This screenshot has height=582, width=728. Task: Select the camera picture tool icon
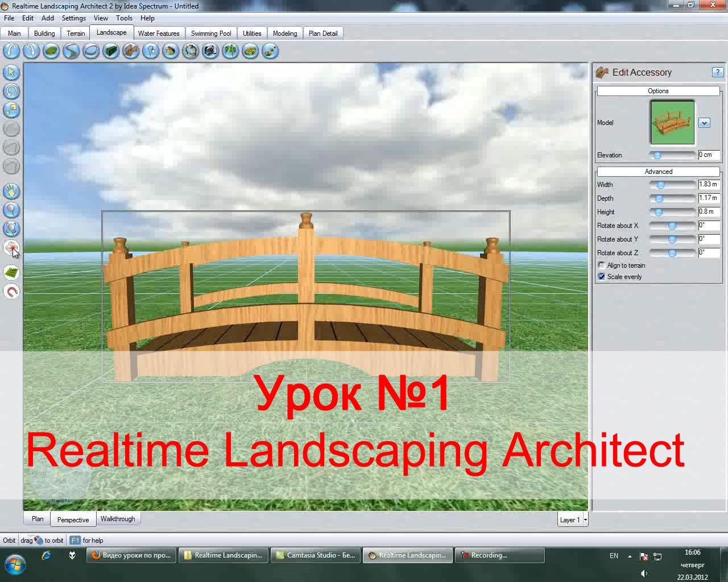click(x=210, y=51)
